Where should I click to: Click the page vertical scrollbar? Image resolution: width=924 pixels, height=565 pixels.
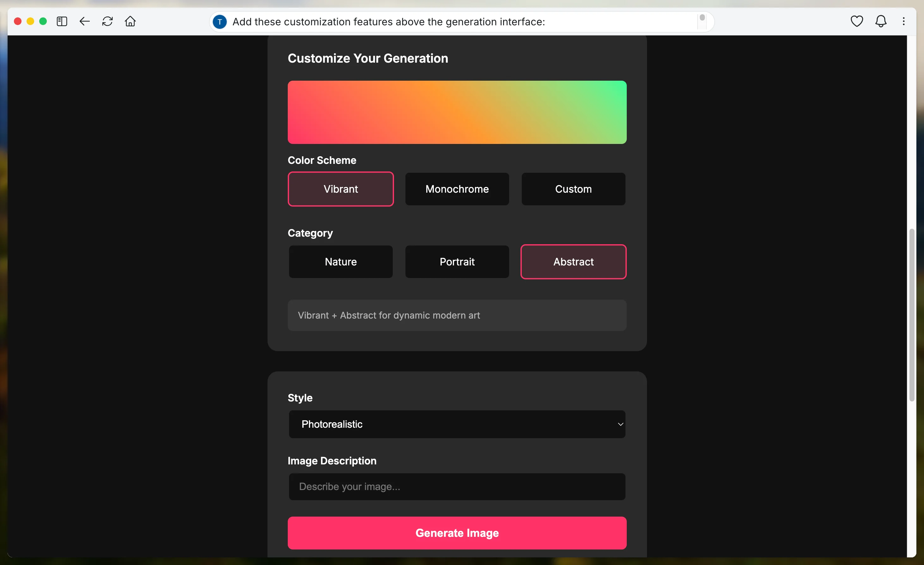click(912, 315)
